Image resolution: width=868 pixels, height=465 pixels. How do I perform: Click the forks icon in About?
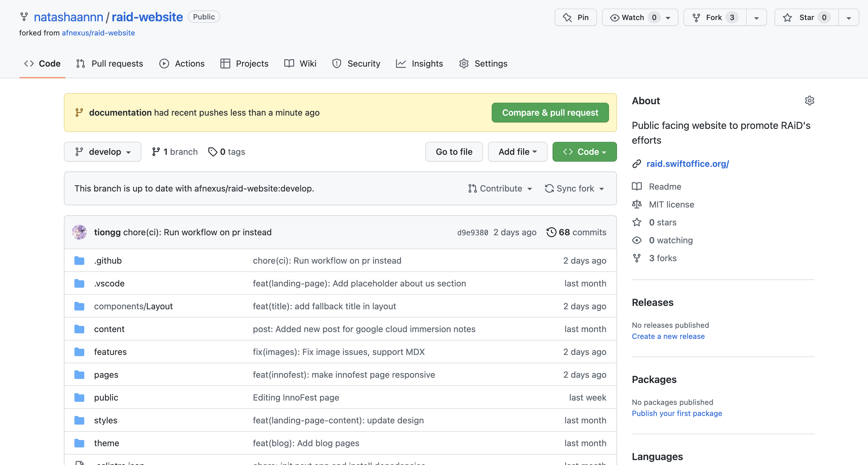tap(636, 258)
